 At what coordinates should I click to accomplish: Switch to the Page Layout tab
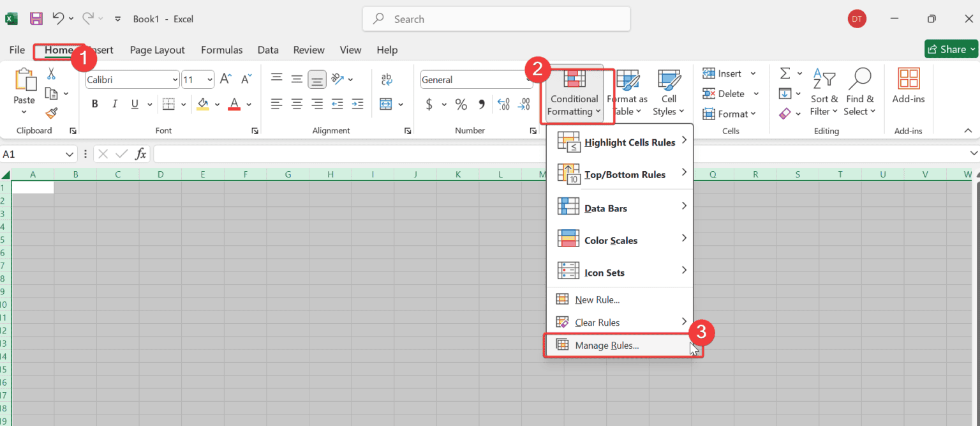(157, 50)
